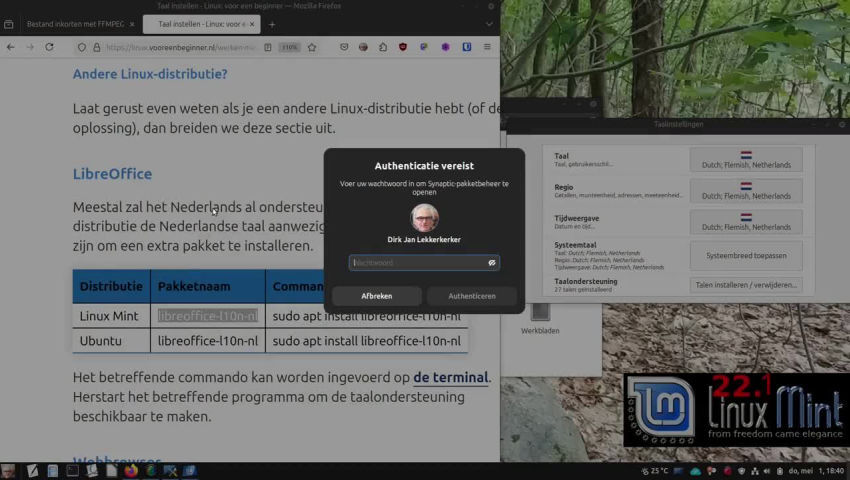Select the 'Taal instellen - Linux: voor' tab
Image resolution: width=850 pixels, height=480 pixels.
pyautogui.click(x=201, y=24)
